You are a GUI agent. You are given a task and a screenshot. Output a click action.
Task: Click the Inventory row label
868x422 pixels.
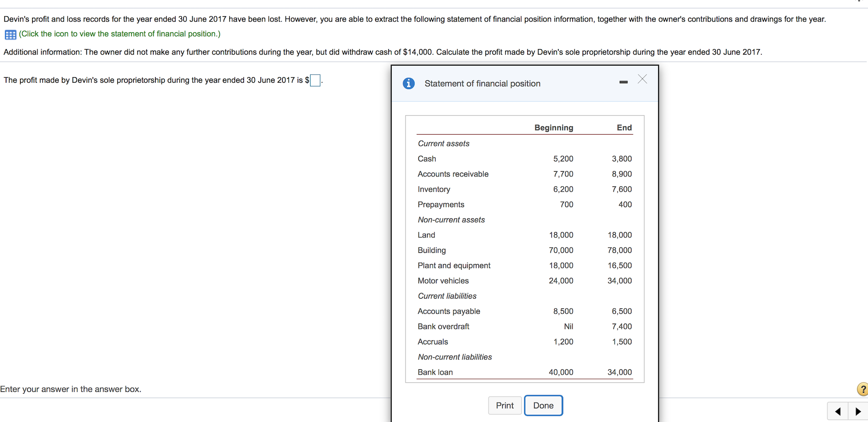click(x=434, y=189)
